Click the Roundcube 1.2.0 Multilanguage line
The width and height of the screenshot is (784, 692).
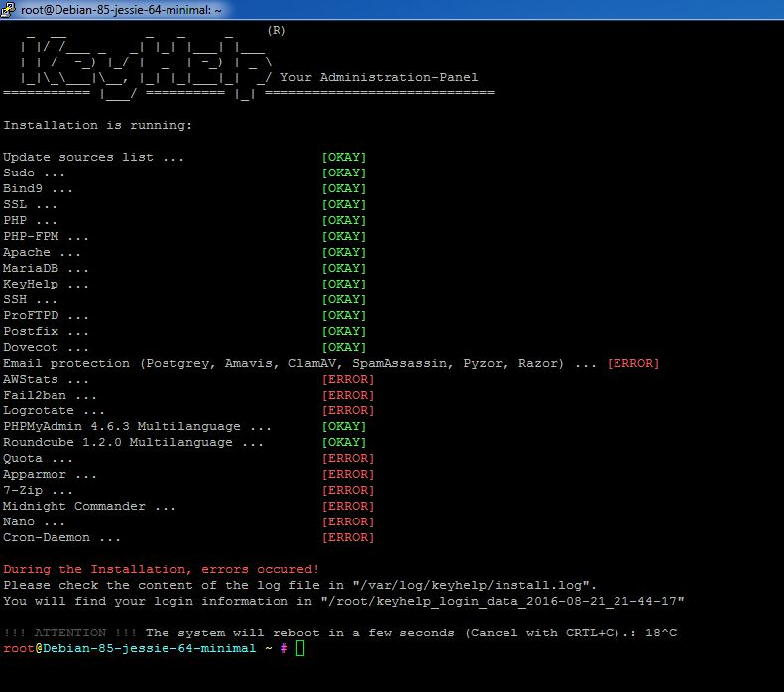pos(133,443)
